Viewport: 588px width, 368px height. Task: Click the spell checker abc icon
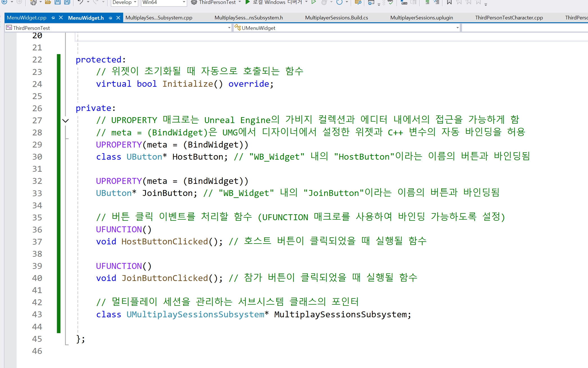point(391,2)
